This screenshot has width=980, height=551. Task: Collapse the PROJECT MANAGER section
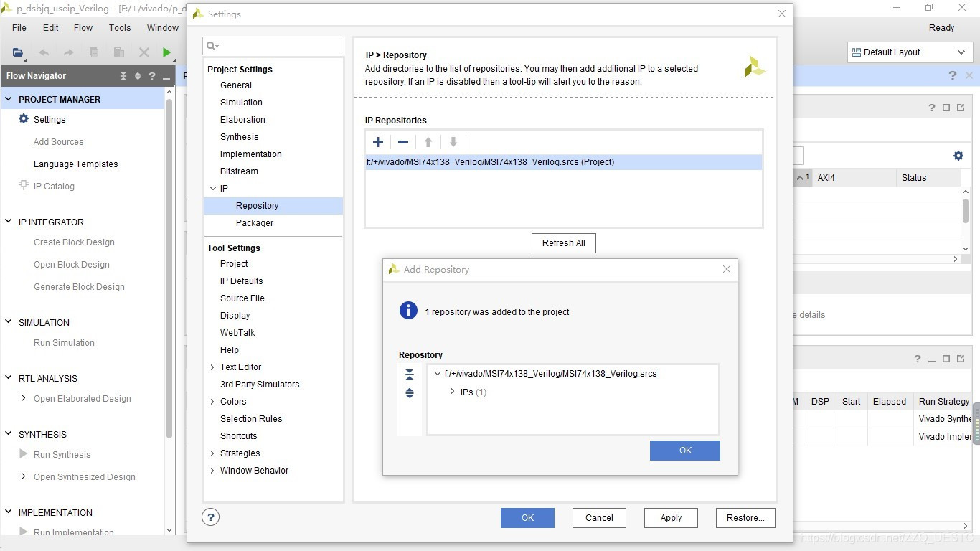click(9, 99)
